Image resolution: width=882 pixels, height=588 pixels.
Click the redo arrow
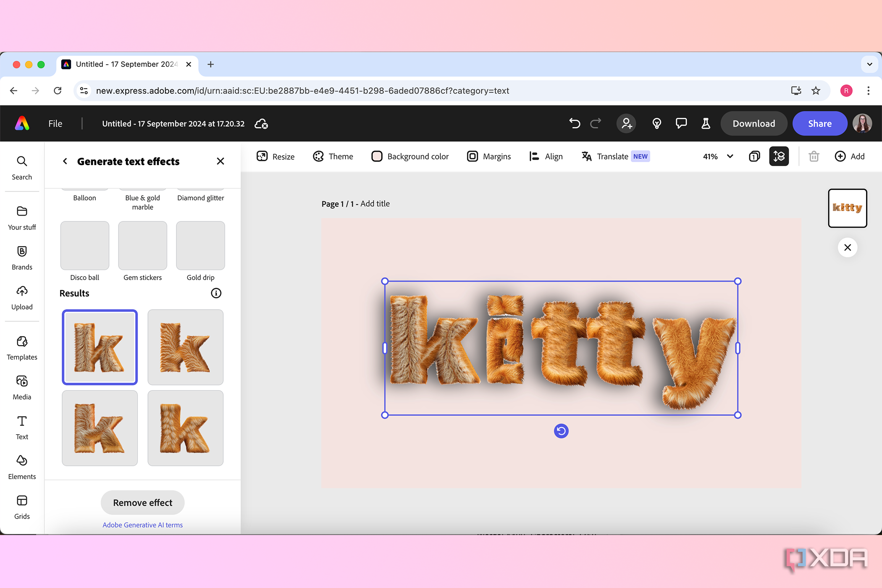(596, 123)
